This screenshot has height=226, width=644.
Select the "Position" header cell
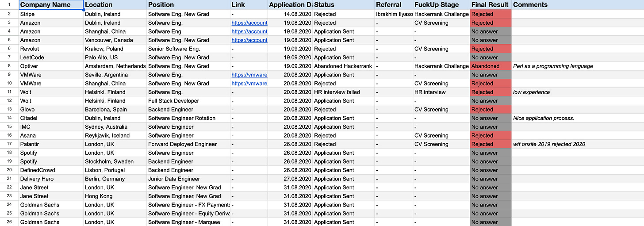188,5
